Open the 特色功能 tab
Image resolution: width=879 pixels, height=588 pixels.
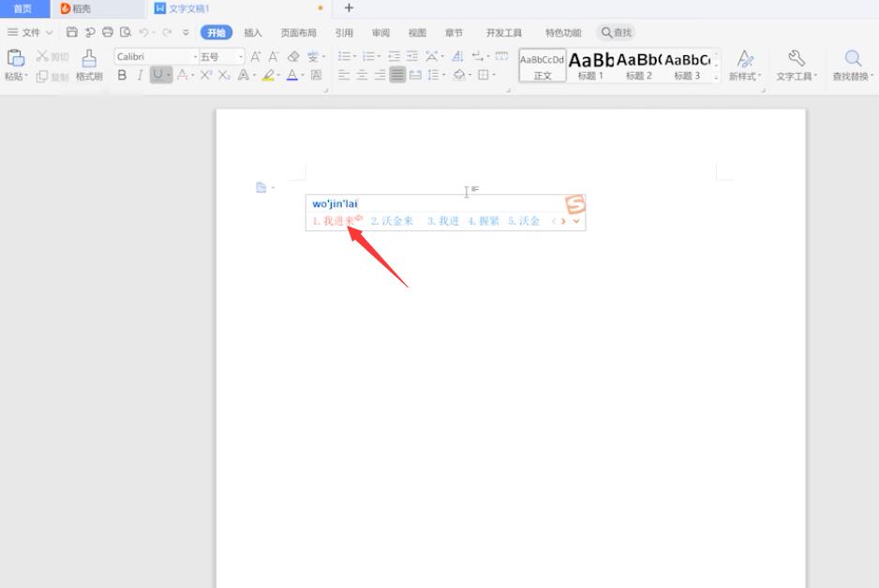563,33
